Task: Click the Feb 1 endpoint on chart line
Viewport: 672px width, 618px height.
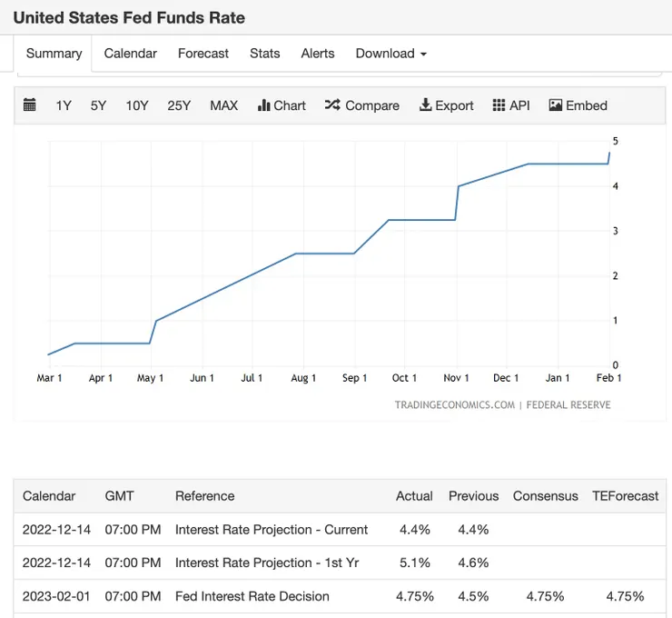Action: tap(609, 153)
